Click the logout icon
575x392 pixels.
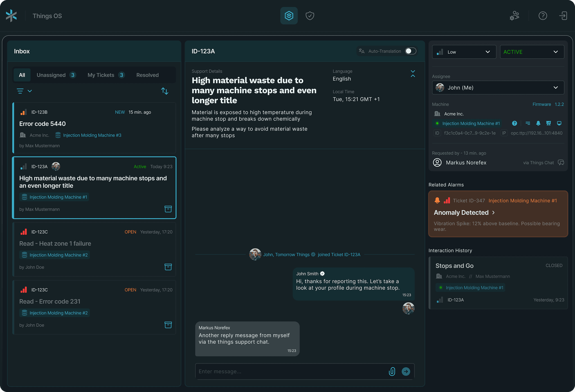(x=563, y=16)
